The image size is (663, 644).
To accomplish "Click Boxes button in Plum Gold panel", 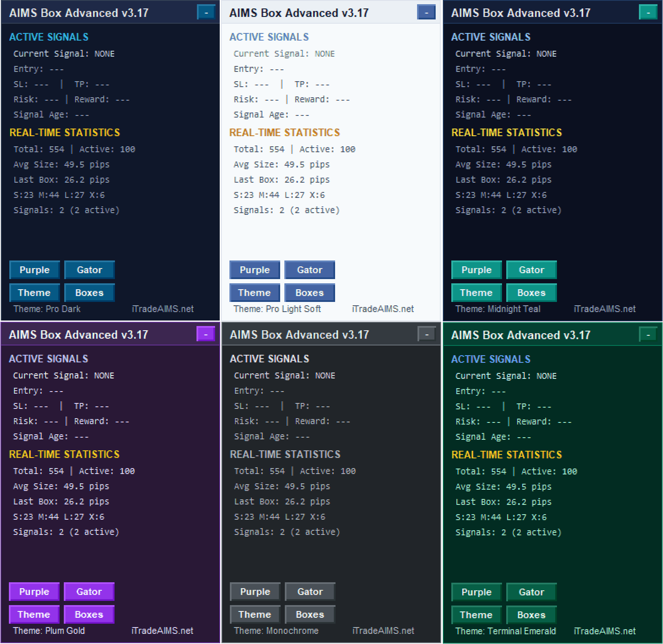I will [x=89, y=614].
